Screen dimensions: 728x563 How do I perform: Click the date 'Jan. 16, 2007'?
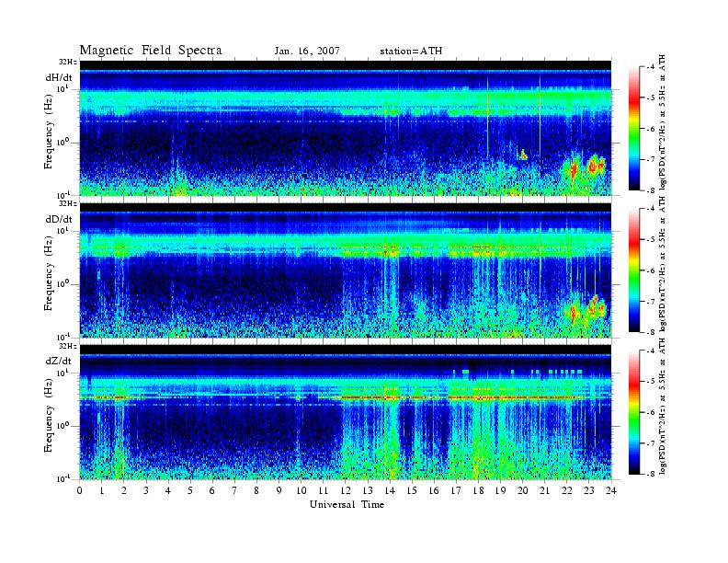point(307,52)
